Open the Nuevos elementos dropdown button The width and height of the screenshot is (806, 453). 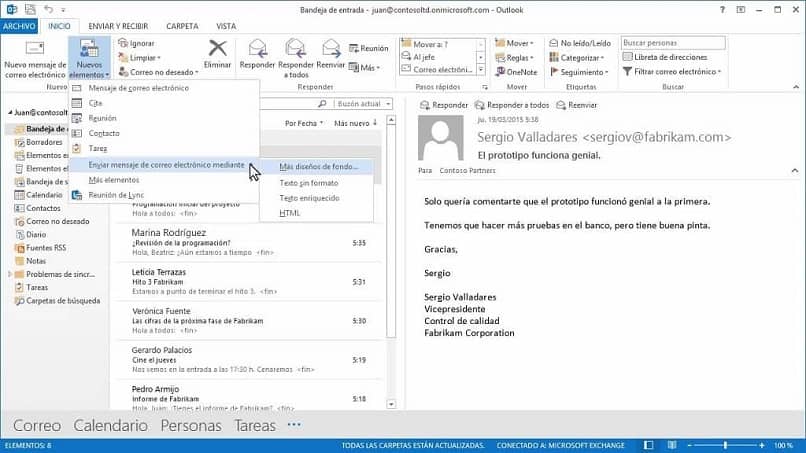coord(89,59)
